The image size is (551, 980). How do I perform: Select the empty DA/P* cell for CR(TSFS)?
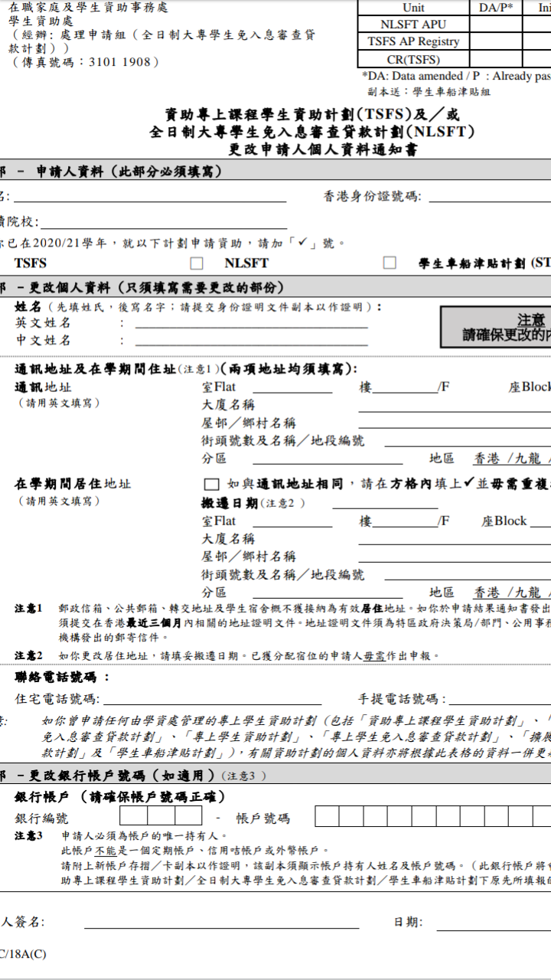(x=496, y=59)
